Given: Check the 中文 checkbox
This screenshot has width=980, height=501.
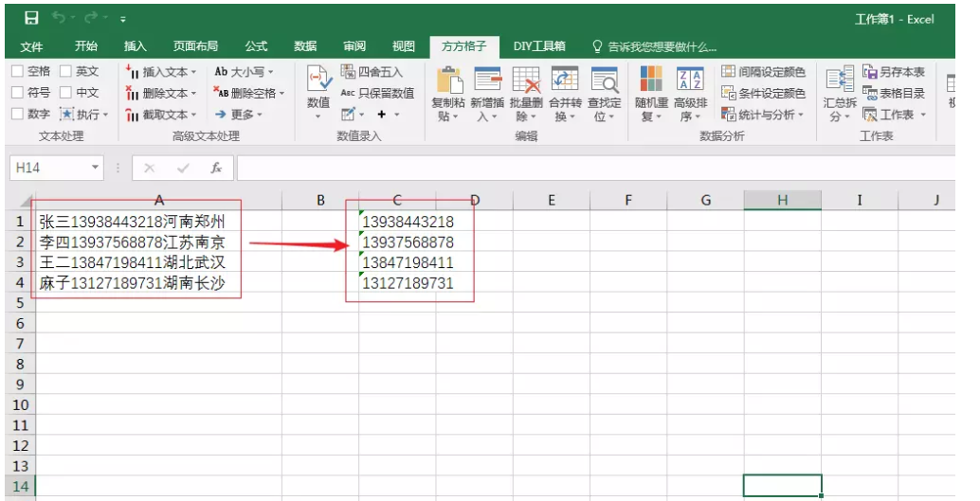Looking at the screenshot, I should [x=66, y=93].
